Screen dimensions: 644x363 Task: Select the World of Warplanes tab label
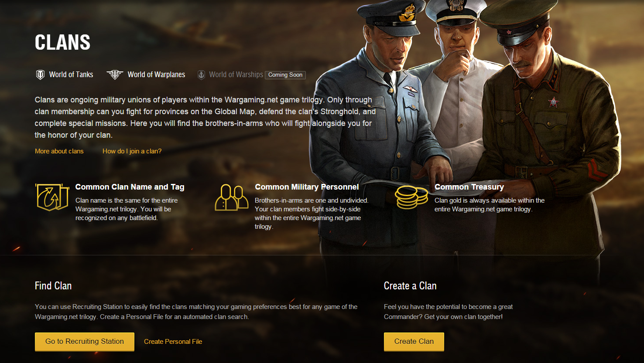click(156, 75)
